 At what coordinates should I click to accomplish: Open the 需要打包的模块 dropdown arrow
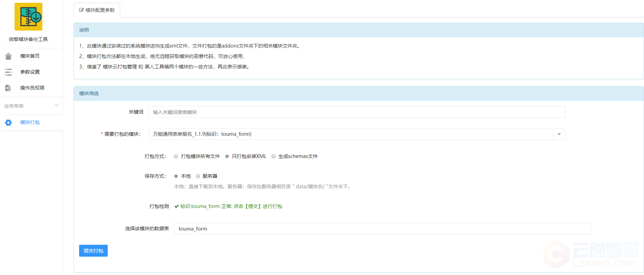(559, 134)
